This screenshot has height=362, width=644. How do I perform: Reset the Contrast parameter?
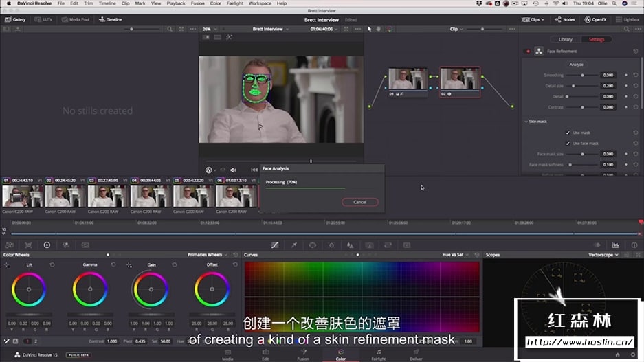coord(635,107)
